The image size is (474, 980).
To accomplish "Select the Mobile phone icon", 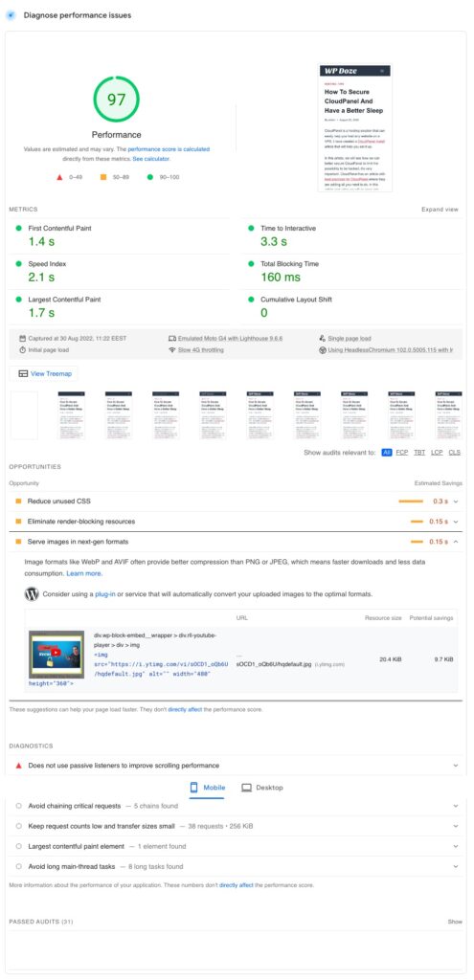I will (193, 788).
